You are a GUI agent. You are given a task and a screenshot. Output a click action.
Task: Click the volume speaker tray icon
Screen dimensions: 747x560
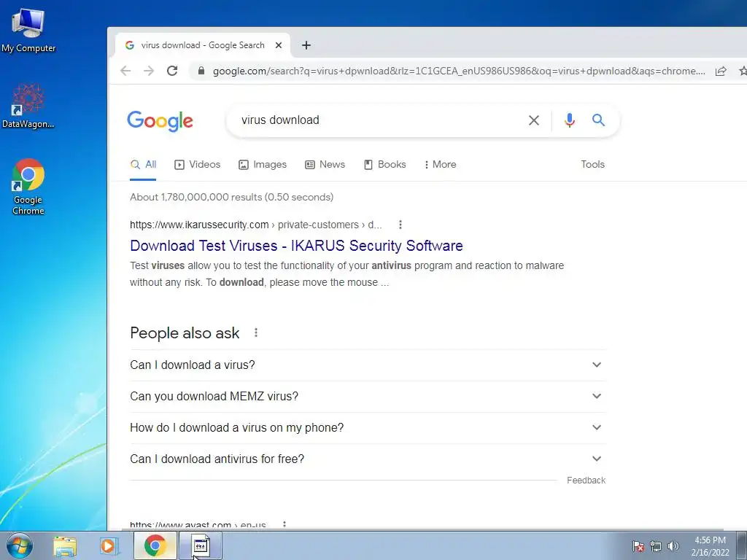(x=673, y=546)
